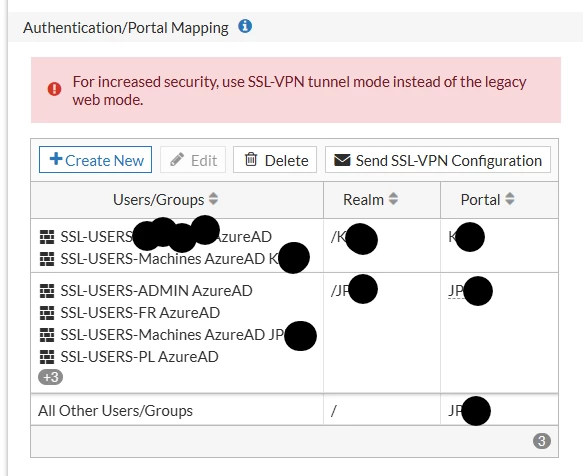
Task: Click Send SSL-VPN Configuration button
Action: point(438,160)
